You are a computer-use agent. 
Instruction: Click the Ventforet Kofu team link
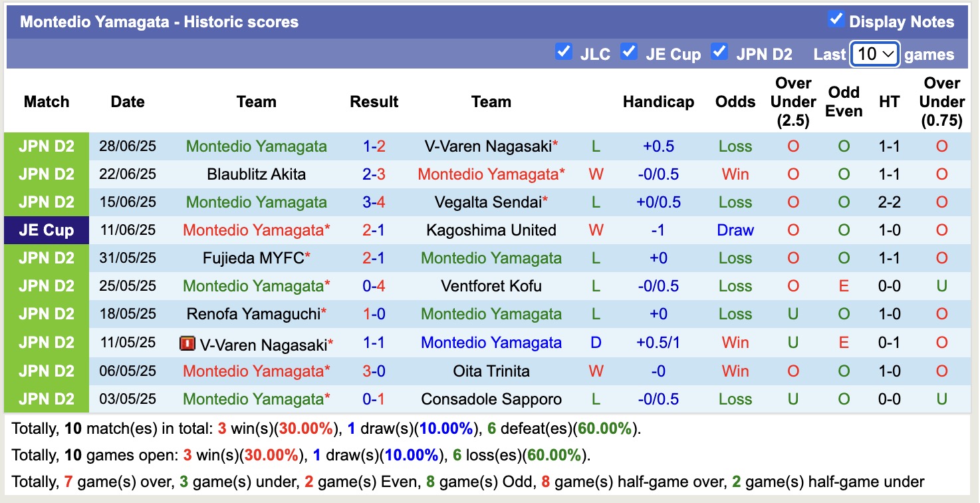click(491, 285)
